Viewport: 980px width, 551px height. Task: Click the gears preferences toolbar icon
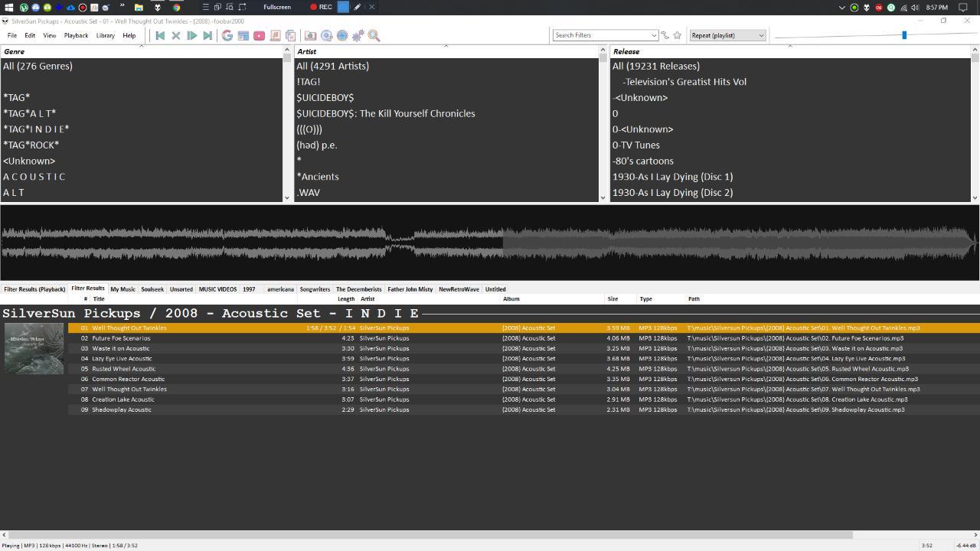(x=358, y=35)
